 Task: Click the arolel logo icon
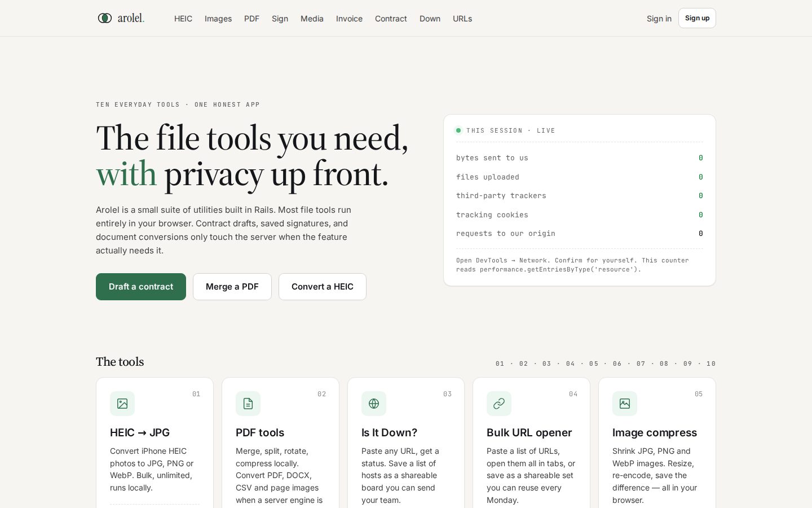click(105, 18)
